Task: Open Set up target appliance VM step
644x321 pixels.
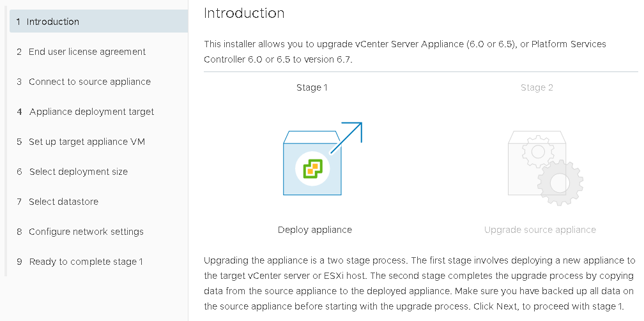Action: (x=87, y=142)
